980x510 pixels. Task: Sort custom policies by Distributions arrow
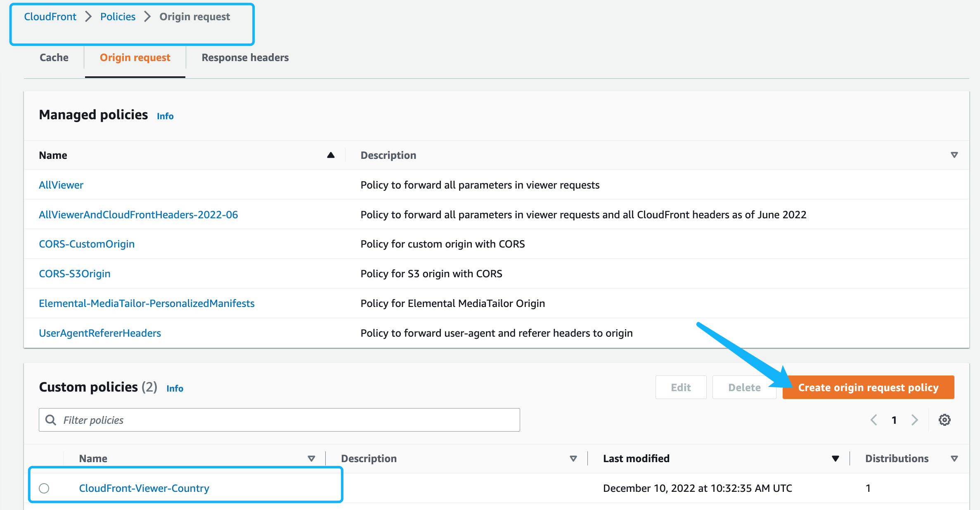pos(954,458)
